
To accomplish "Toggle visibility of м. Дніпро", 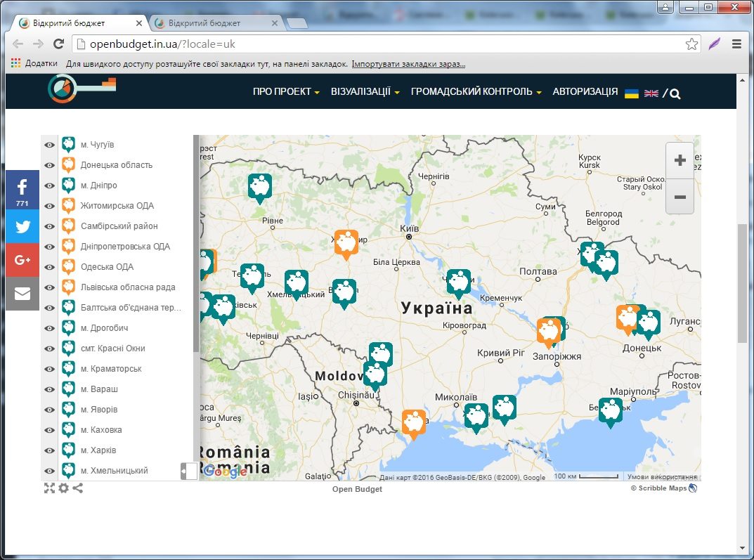I will tap(49, 185).
